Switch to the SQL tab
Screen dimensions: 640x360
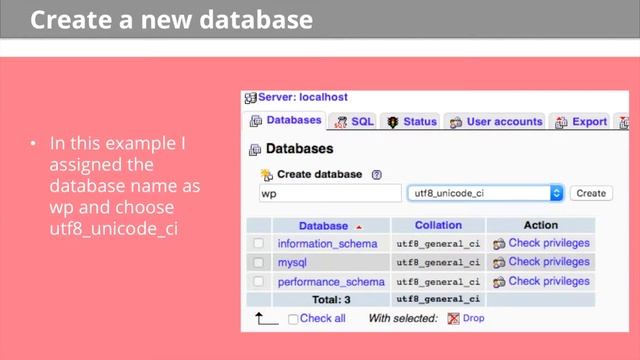tap(353, 121)
